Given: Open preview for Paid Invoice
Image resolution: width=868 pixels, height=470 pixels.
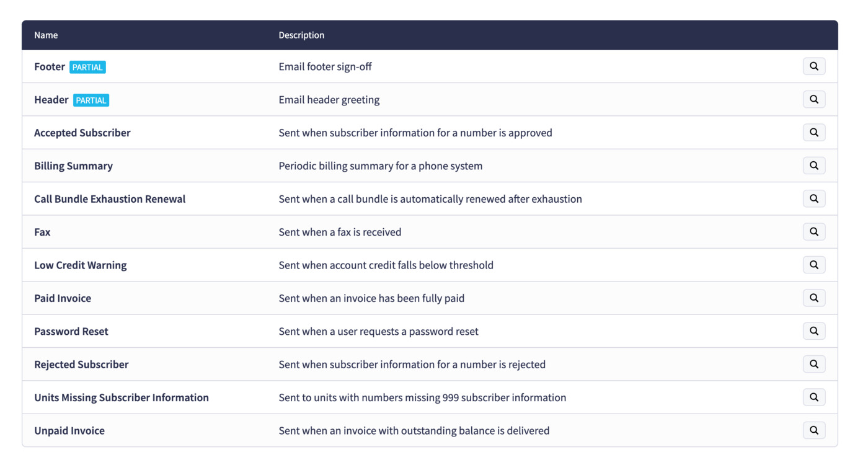Looking at the screenshot, I should click(x=814, y=298).
